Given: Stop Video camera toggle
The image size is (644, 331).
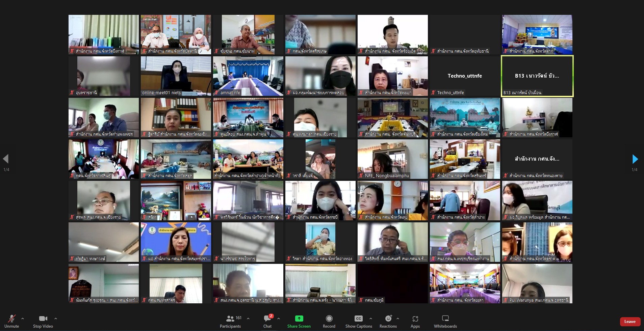Looking at the screenshot, I should [x=43, y=321].
